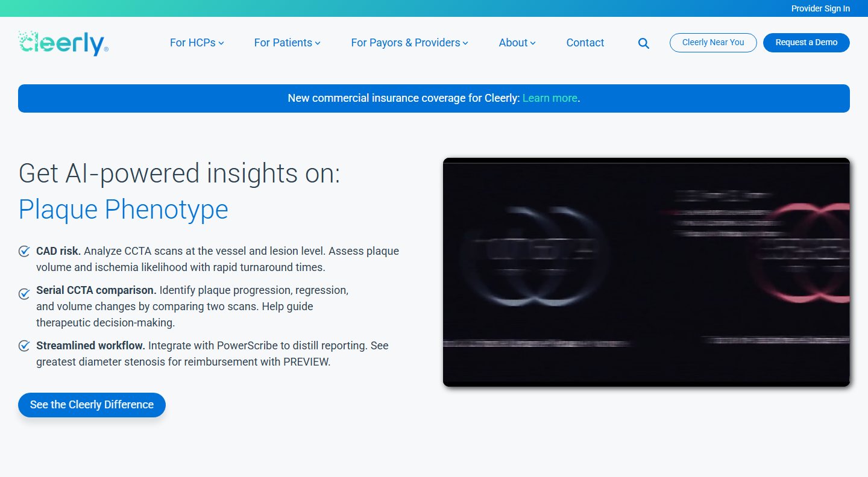Expand the For Payors & Providers chevron
868x477 pixels.
465,43
